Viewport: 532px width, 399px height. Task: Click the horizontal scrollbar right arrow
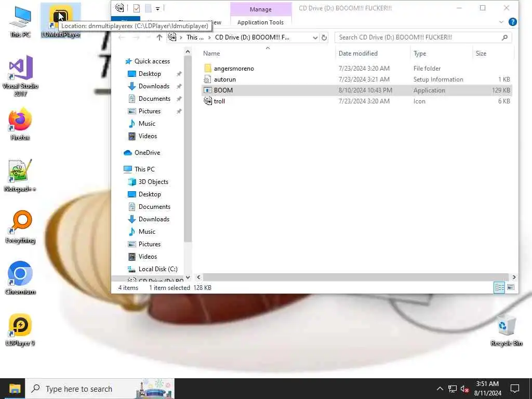tap(514, 277)
